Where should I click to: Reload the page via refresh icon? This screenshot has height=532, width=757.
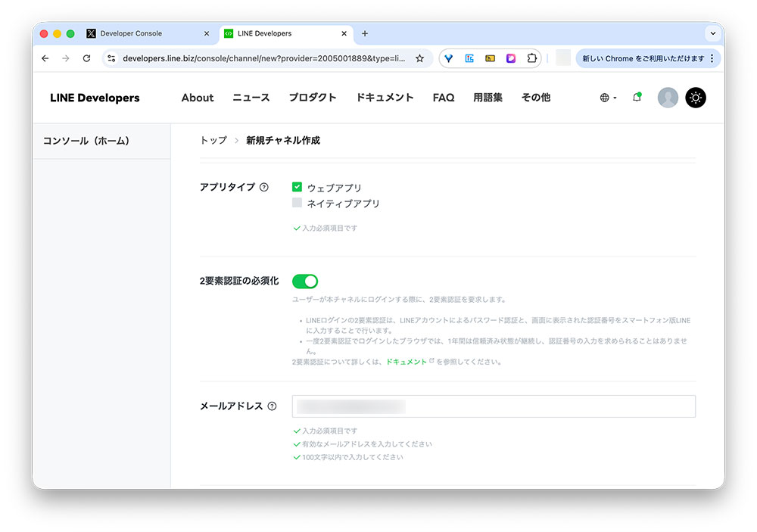[x=86, y=58]
